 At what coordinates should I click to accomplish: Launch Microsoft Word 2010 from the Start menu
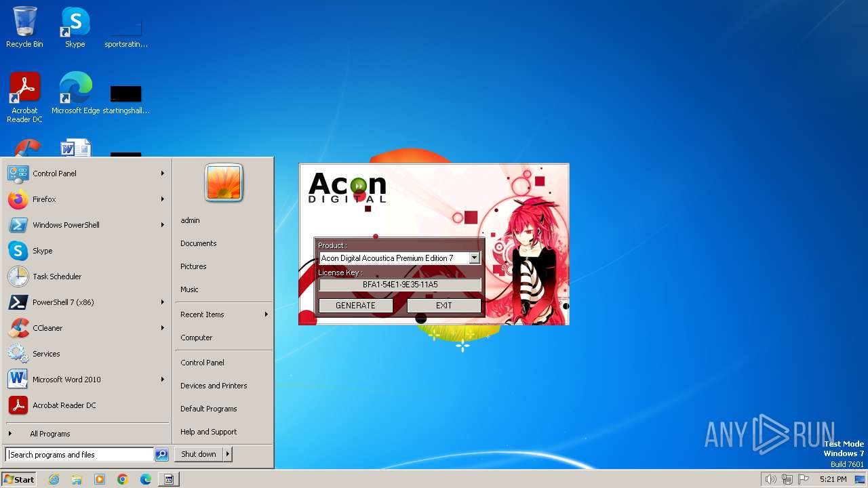[86, 380]
